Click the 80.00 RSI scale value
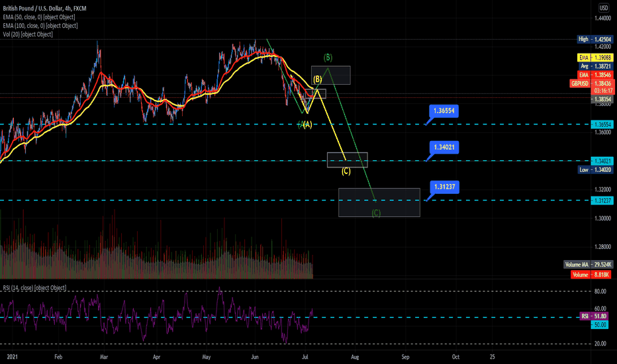 point(600,291)
